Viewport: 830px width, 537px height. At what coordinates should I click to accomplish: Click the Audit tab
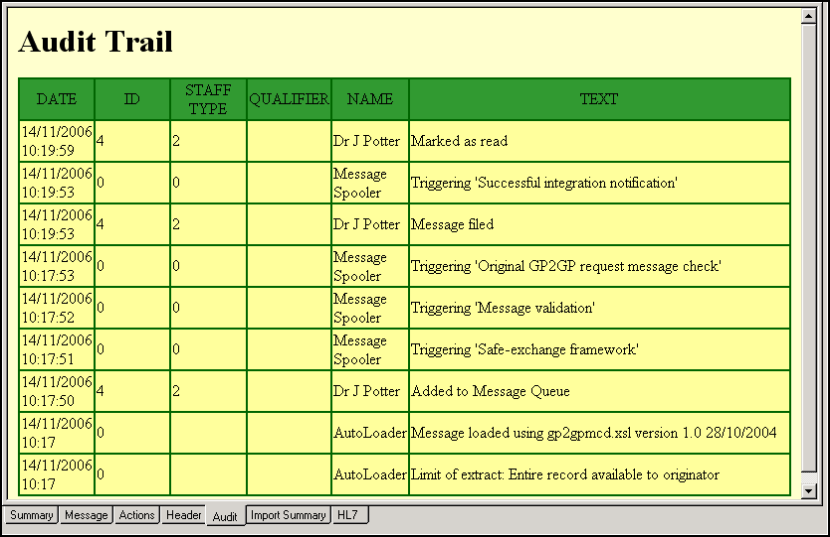[x=225, y=516]
